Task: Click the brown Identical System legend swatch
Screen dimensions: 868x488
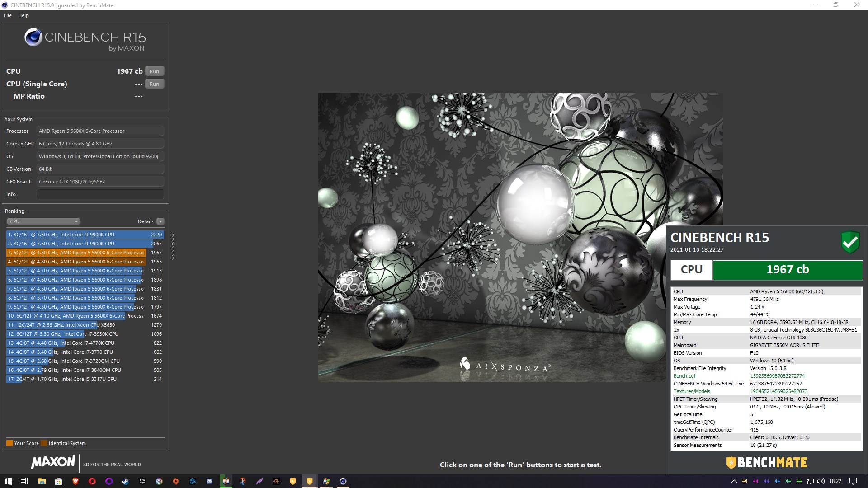Action: point(44,443)
